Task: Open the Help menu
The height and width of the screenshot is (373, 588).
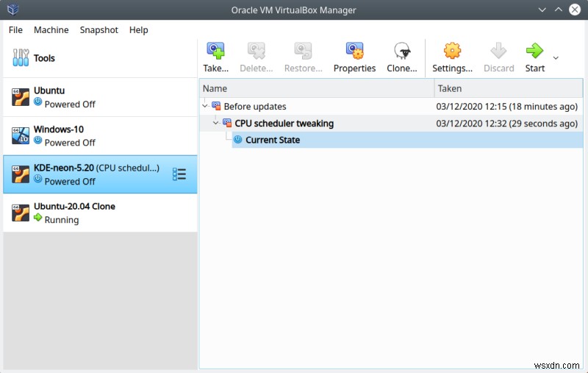Action: point(139,29)
